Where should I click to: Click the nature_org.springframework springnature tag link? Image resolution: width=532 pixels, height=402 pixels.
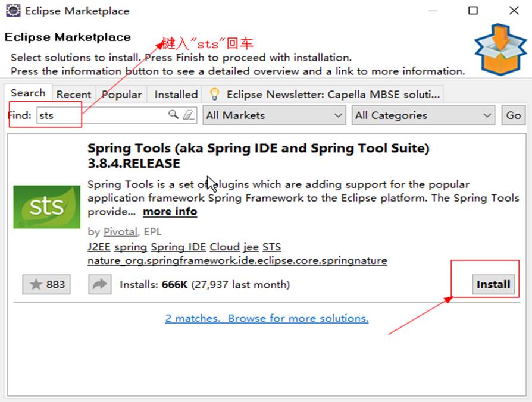click(237, 260)
